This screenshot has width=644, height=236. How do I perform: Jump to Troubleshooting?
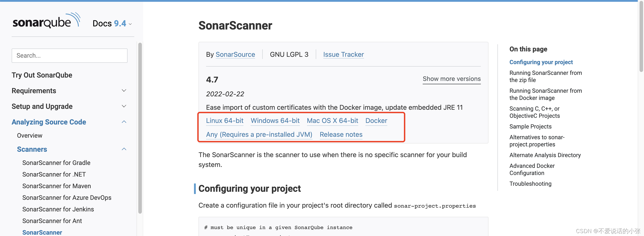coord(530,183)
